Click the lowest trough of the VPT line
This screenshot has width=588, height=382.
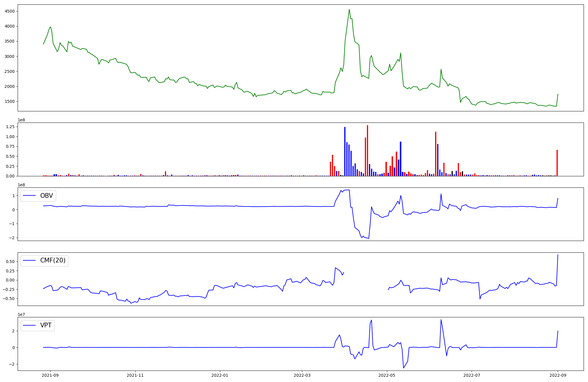[403, 368]
